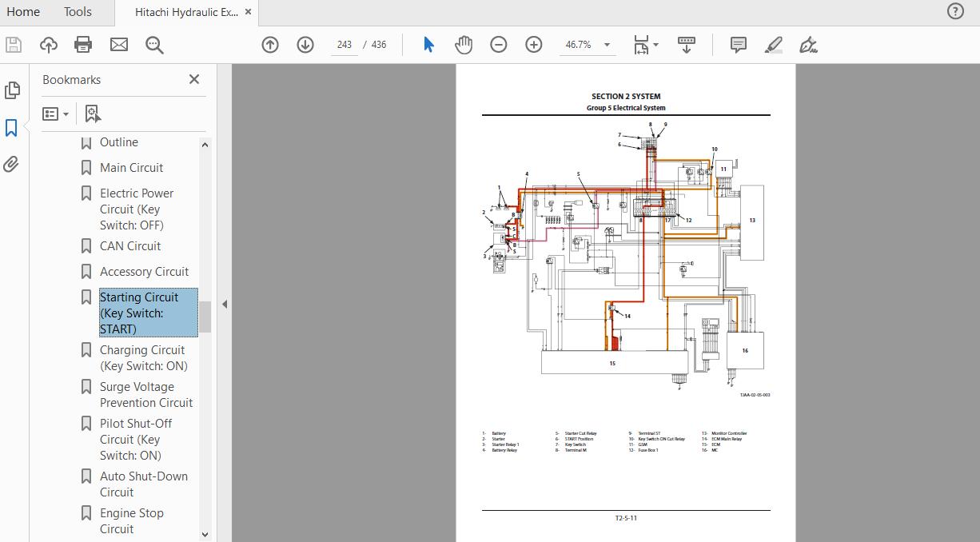The image size is (980, 542).
Task: Open the Attachments paperclip panel
Action: 11,165
